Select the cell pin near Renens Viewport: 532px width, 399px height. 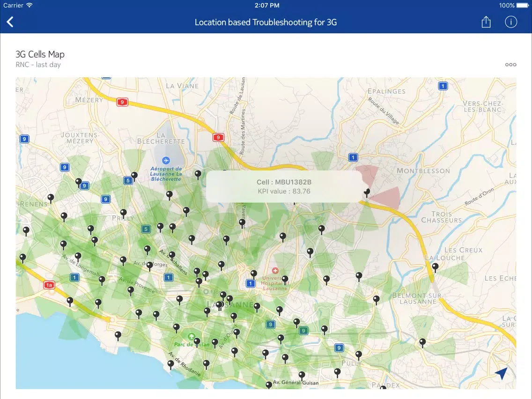click(x=51, y=198)
